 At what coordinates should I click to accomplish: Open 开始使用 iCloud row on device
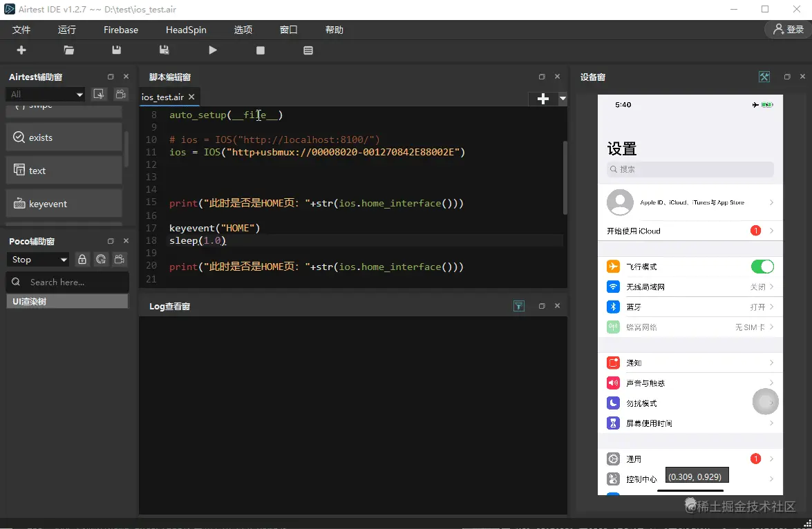(690, 231)
